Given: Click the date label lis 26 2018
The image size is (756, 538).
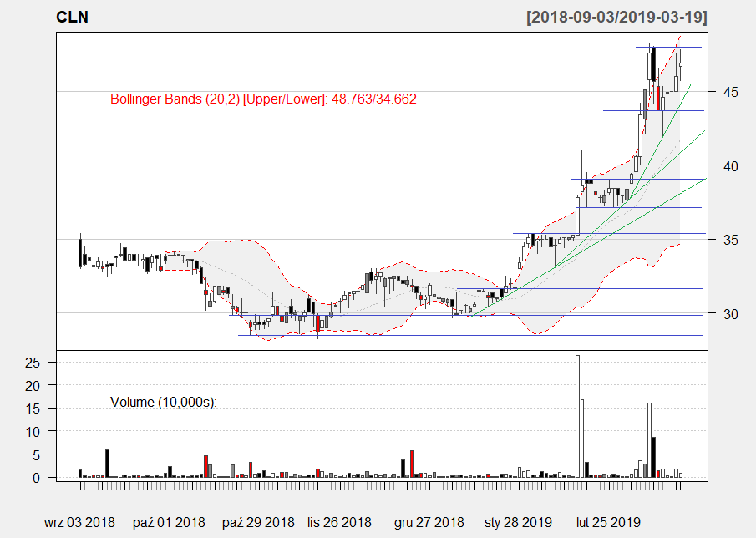Looking at the screenshot, I should [339, 523].
